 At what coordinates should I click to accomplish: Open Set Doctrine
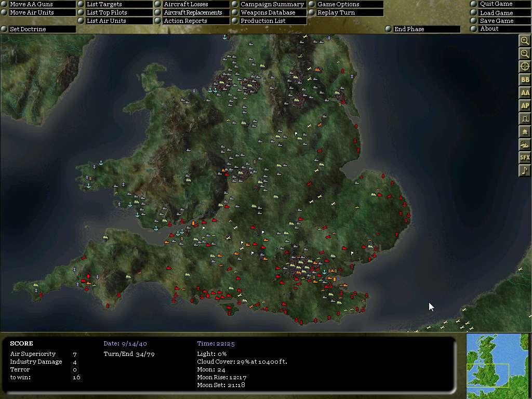coord(38,29)
